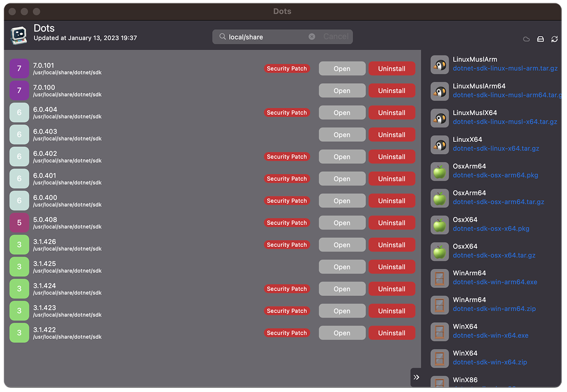Open dotnet-sdk-win-x64.zip download link

click(x=490, y=362)
